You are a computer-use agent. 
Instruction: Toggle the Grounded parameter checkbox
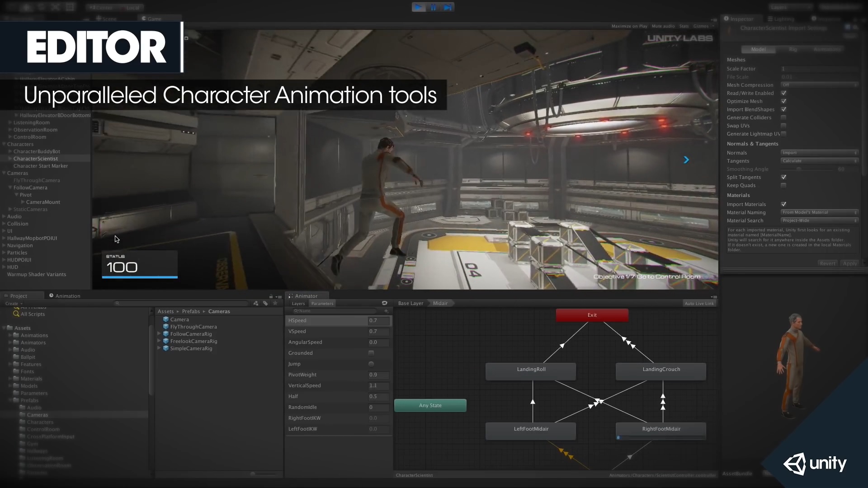coord(371,353)
